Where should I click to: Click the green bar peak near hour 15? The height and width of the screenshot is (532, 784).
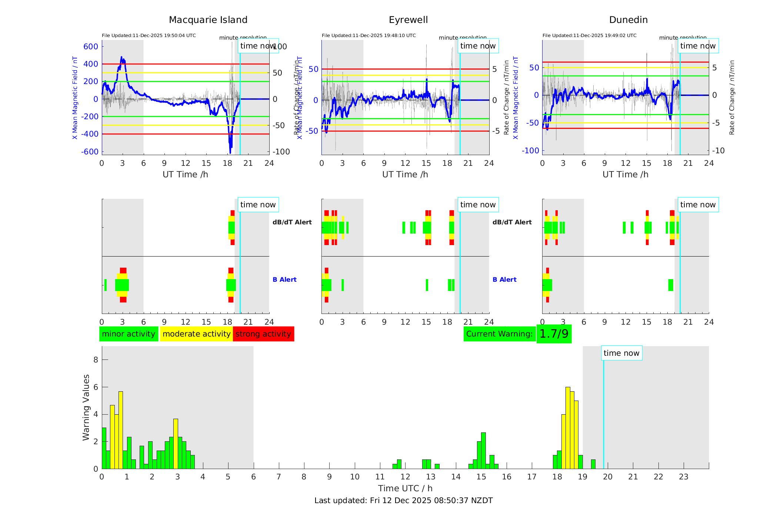483,450
